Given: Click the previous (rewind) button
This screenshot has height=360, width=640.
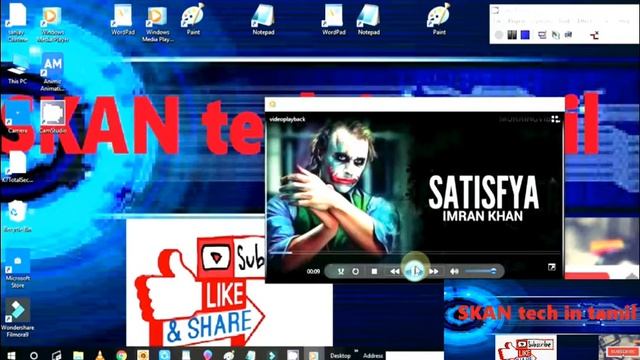Looking at the screenshot, I should (x=394, y=271).
